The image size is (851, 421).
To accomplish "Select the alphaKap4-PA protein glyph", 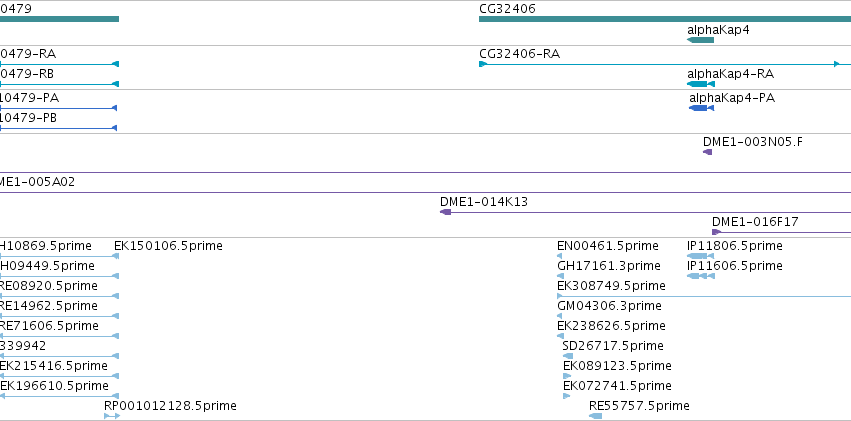I will (701, 108).
